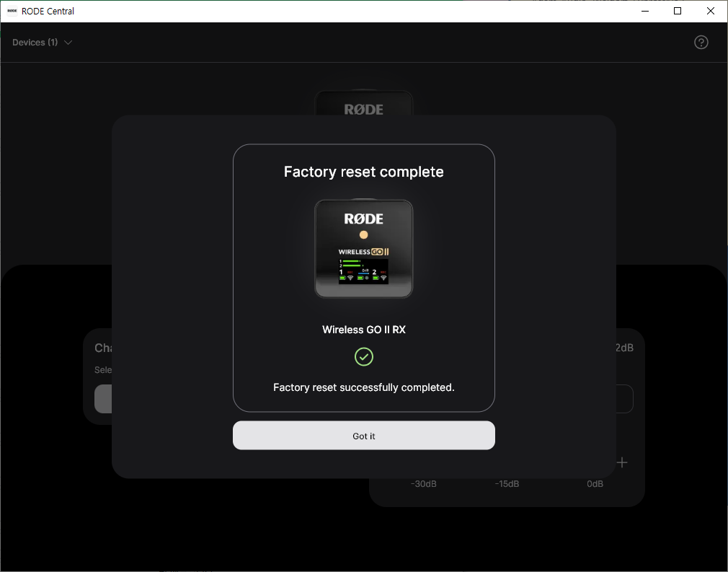
Task: Click the RODE Central title bar app icon
Action: [x=12, y=11]
